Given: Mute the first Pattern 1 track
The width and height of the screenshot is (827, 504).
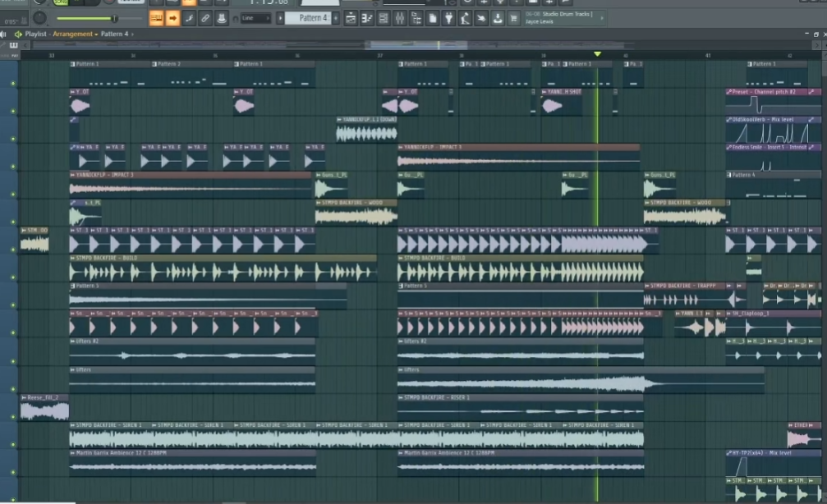Looking at the screenshot, I should pos(13,84).
